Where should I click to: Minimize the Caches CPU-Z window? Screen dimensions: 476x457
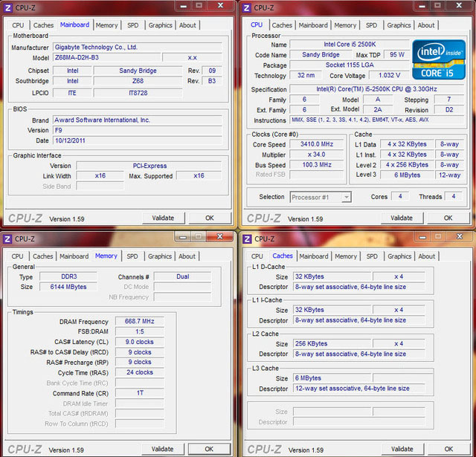422,237
